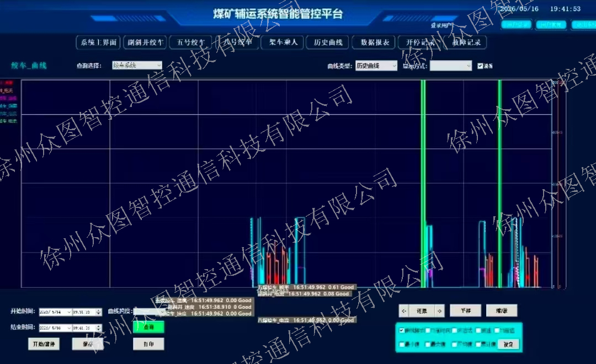The width and height of the screenshot is (596, 364).
Task: Expand the 曲线跨度 dropdown
Action: (150, 312)
